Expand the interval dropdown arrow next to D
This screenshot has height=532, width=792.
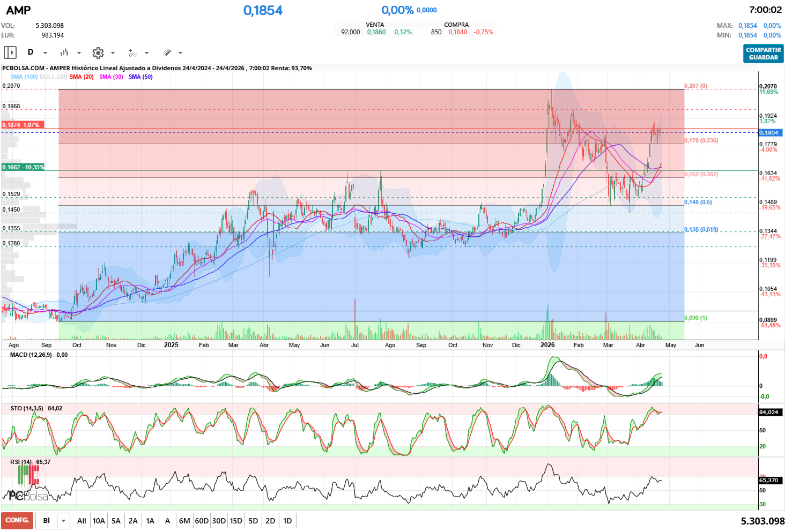pyautogui.click(x=45, y=53)
